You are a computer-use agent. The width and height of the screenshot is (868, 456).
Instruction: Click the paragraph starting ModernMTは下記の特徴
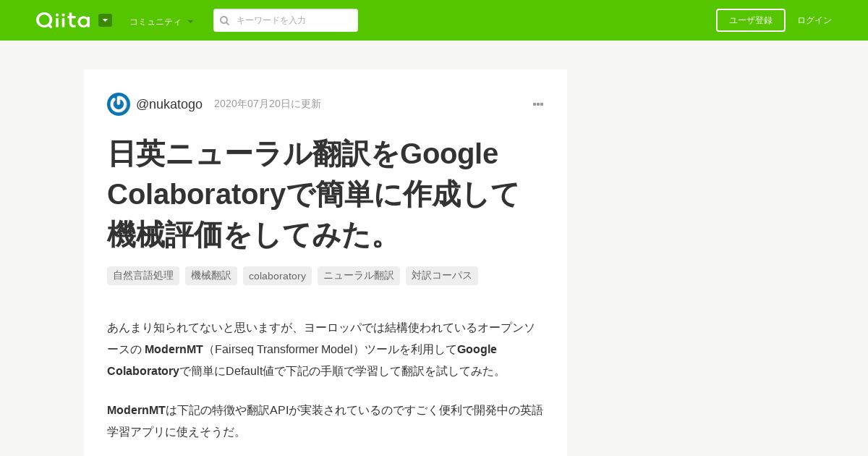pos(325,421)
